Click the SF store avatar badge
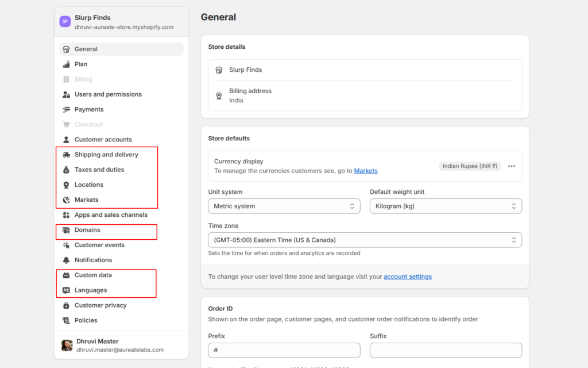The image size is (588, 368). (65, 21)
